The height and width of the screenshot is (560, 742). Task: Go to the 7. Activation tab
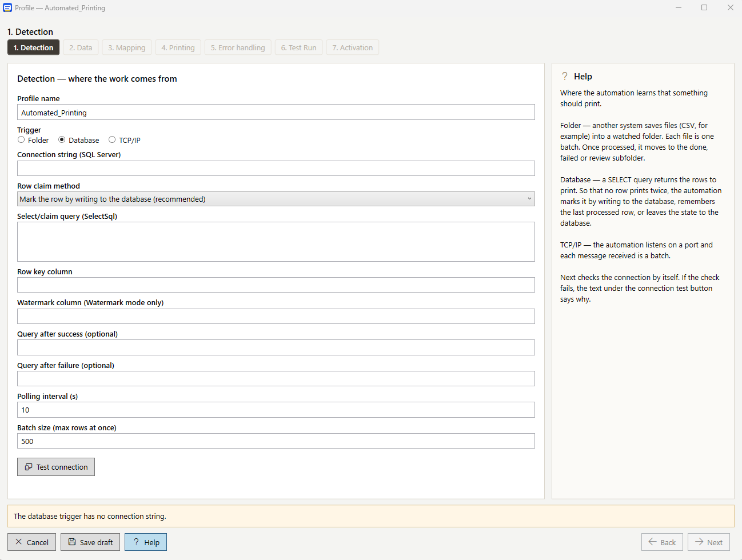click(x=353, y=47)
